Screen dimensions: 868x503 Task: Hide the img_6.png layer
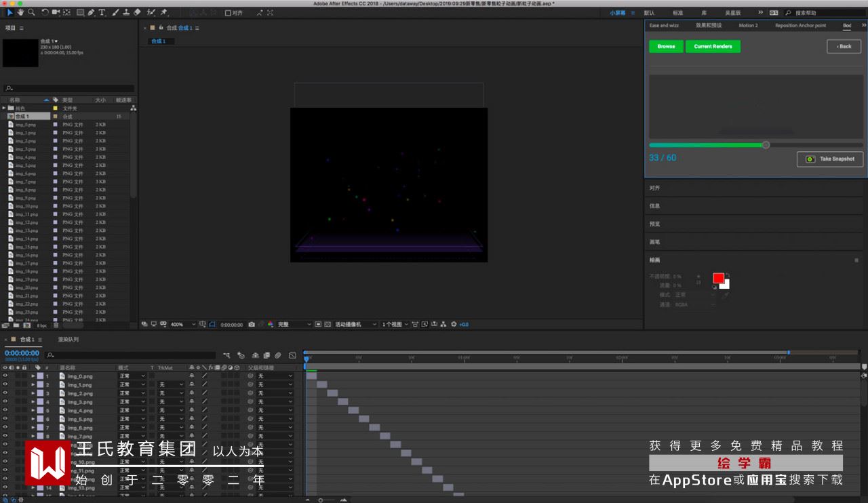[x=5, y=428]
